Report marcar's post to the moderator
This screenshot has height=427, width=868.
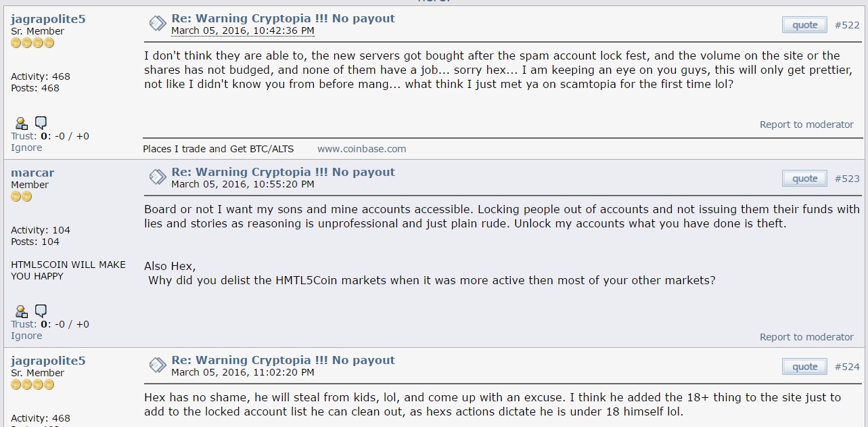806,337
